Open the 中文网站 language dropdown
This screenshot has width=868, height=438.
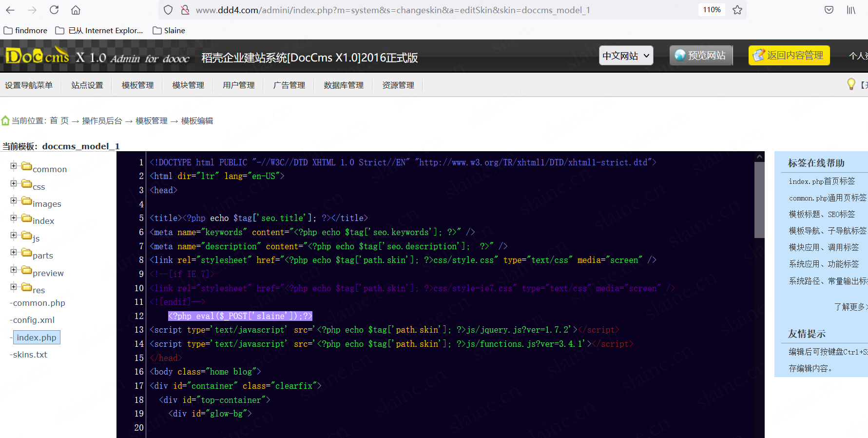coord(626,56)
